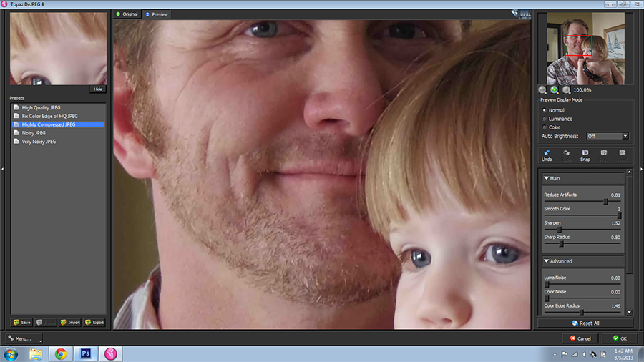644x362 pixels.
Task: Select the Color preview display mode
Action: coord(545,127)
